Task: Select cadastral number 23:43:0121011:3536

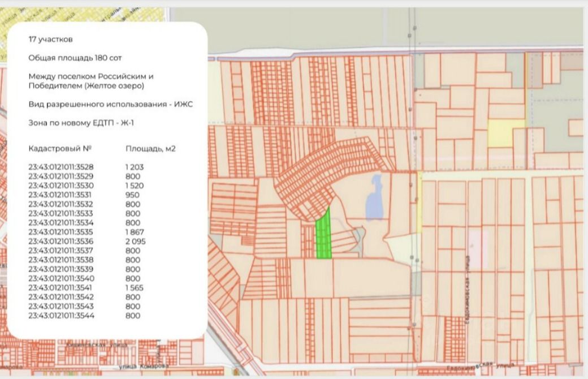Action: point(61,242)
